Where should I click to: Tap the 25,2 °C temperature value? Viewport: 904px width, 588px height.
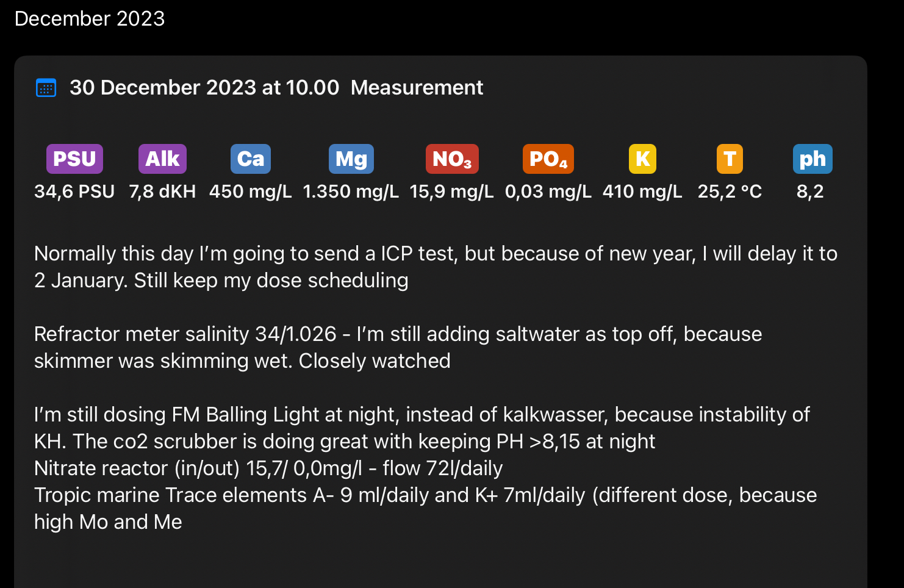730,192
